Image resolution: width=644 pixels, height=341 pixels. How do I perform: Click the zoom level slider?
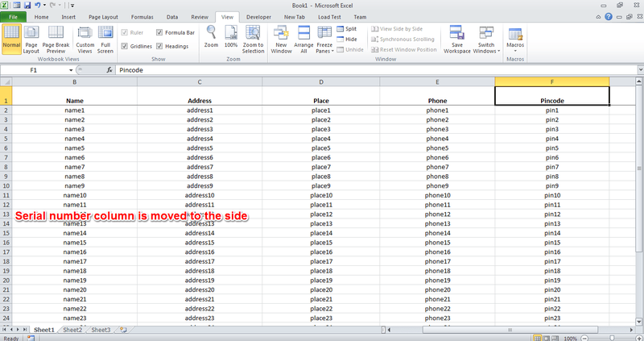(x=612, y=338)
